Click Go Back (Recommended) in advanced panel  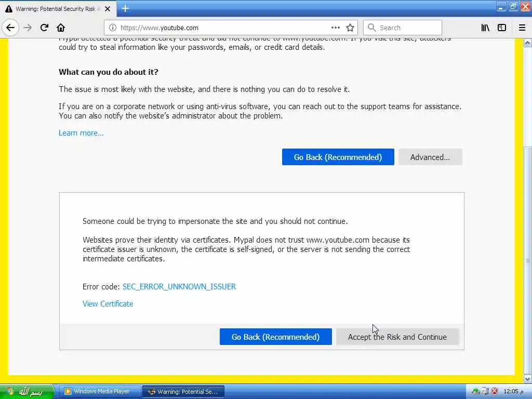(x=276, y=337)
